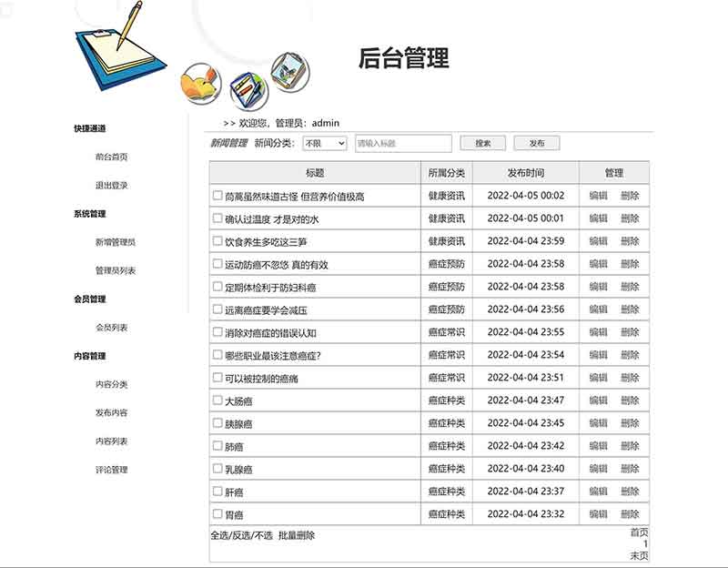Image resolution: width=728 pixels, height=568 pixels.
Task: Click 新增管理员 in the sidebar
Action: [x=116, y=242]
